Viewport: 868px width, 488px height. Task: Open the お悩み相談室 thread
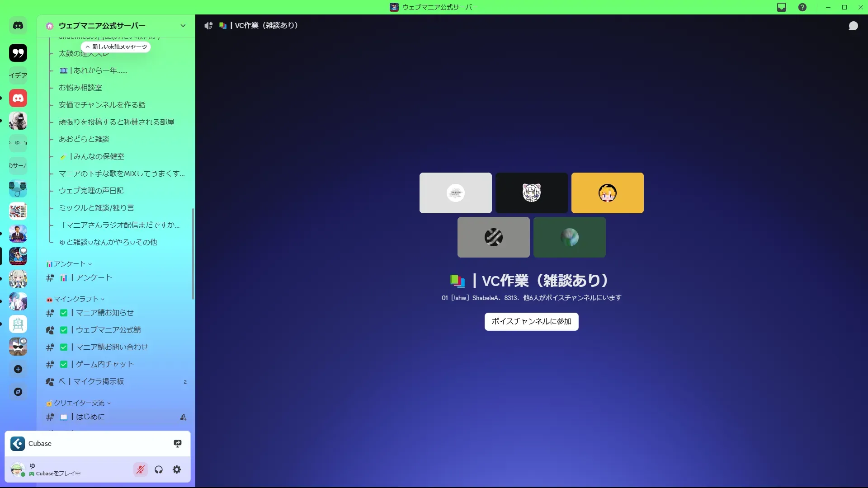(x=80, y=88)
